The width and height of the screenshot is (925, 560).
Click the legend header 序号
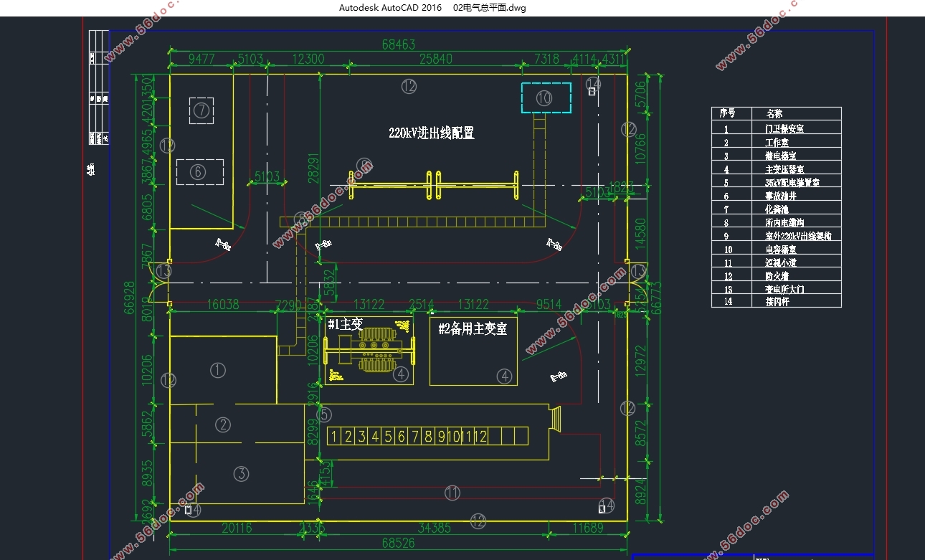[x=727, y=114]
